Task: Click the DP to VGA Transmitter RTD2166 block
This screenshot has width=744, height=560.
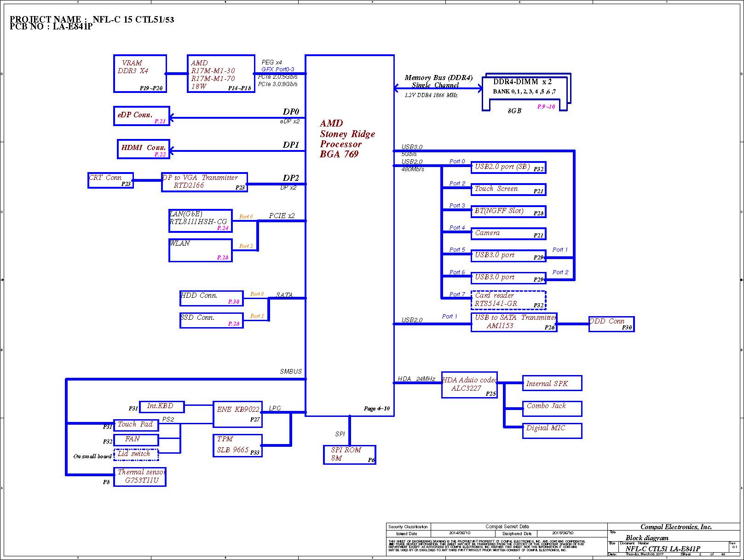Action: tap(204, 182)
